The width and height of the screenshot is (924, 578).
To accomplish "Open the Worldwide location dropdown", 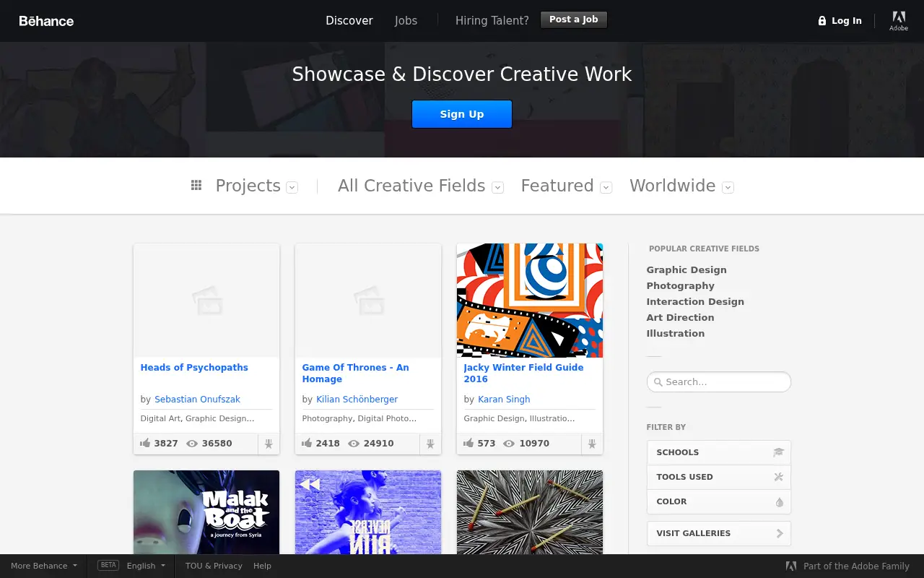I will point(728,187).
